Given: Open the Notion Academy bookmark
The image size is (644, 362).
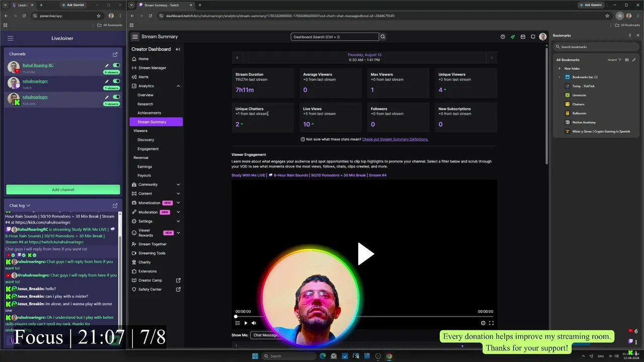Looking at the screenshot, I should 584,122.
